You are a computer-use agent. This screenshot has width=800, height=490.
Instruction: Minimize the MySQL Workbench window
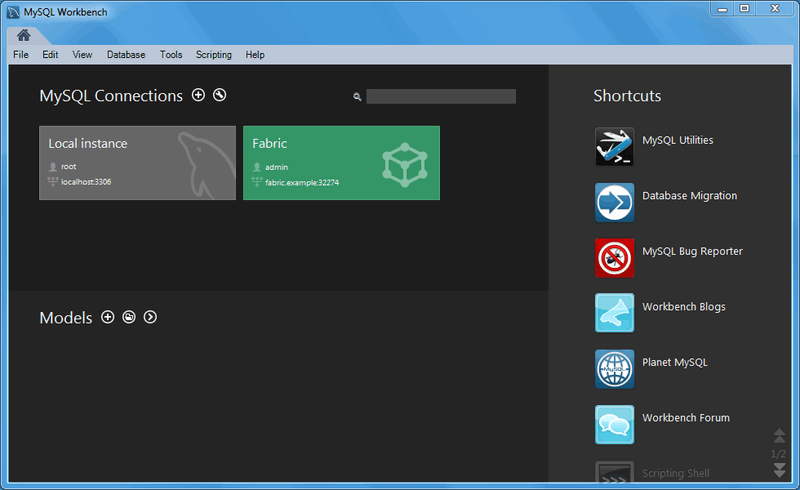722,9
